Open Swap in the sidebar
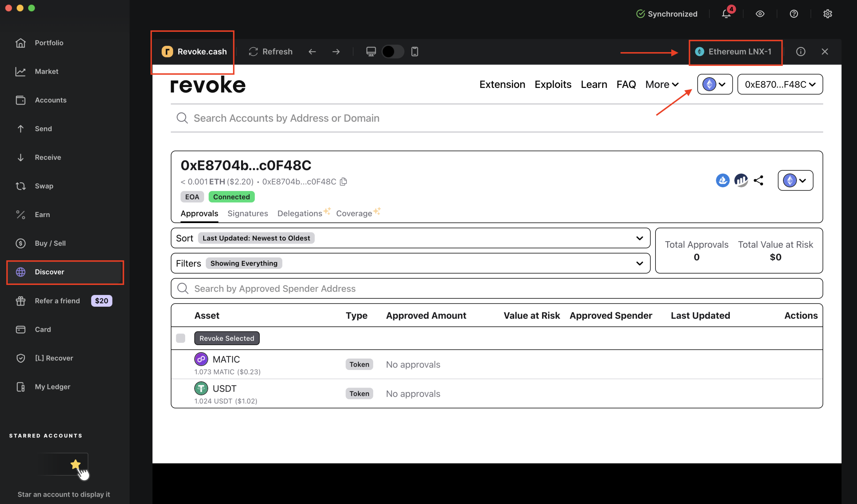 click(44, 186)
